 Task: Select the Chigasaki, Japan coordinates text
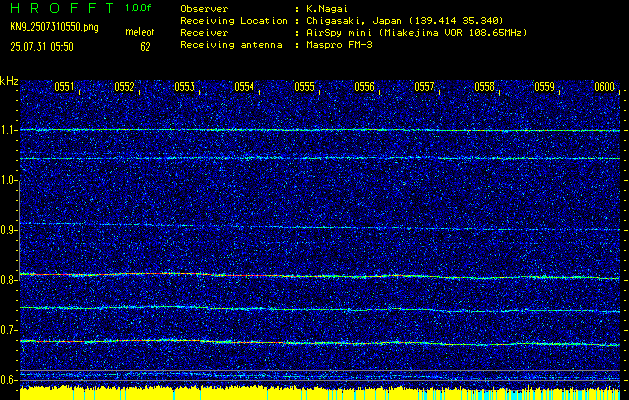pyautogui.click(x=405, y=21)
